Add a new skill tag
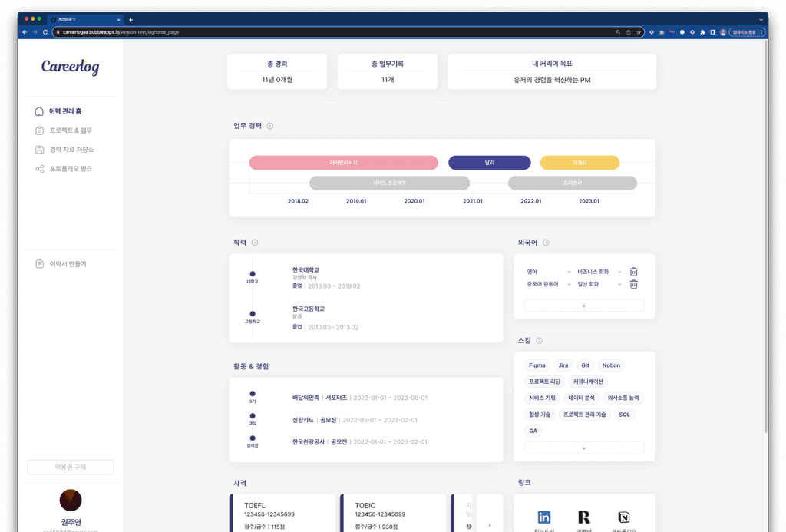This screenshot has width=786, height=532. pyautogui.click(x=584, y=448)
